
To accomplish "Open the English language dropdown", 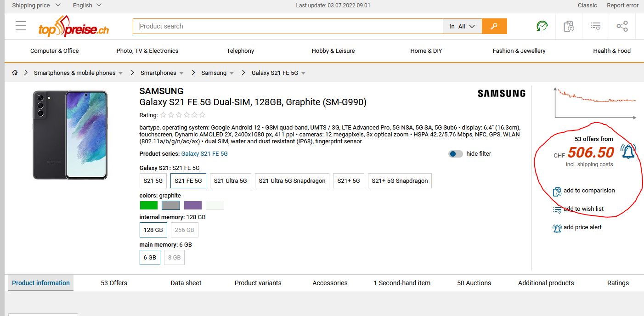I will (87, 6).
